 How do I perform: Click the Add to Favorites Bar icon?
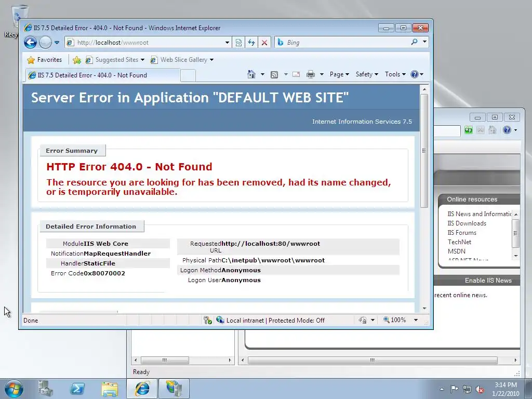point(77,60)
